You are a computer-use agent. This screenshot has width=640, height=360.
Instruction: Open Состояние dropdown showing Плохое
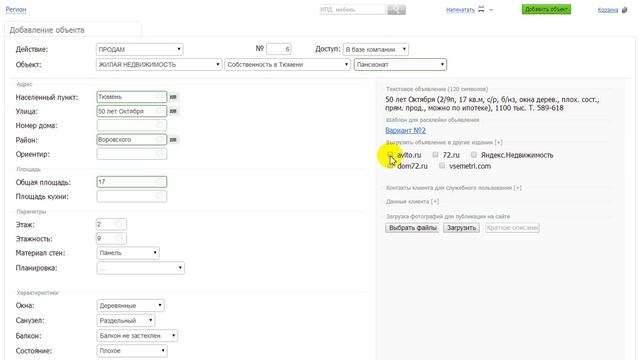(x=132, y=351)
